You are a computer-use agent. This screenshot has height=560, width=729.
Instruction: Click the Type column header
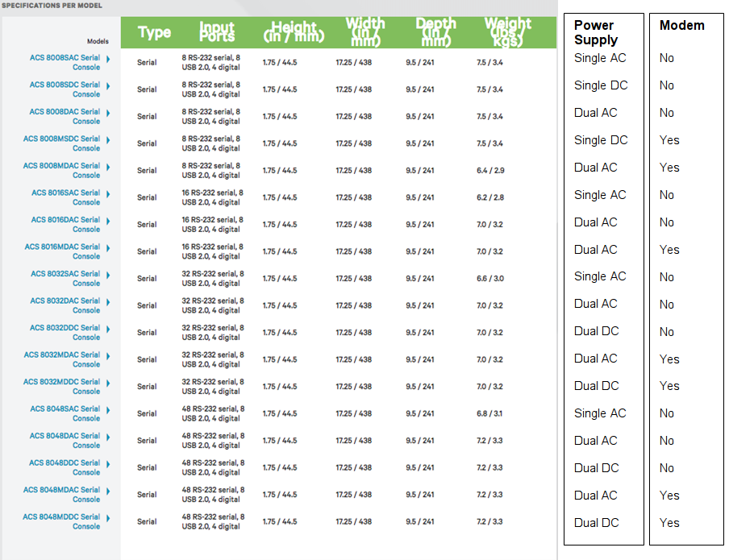[x=154, y=32]
